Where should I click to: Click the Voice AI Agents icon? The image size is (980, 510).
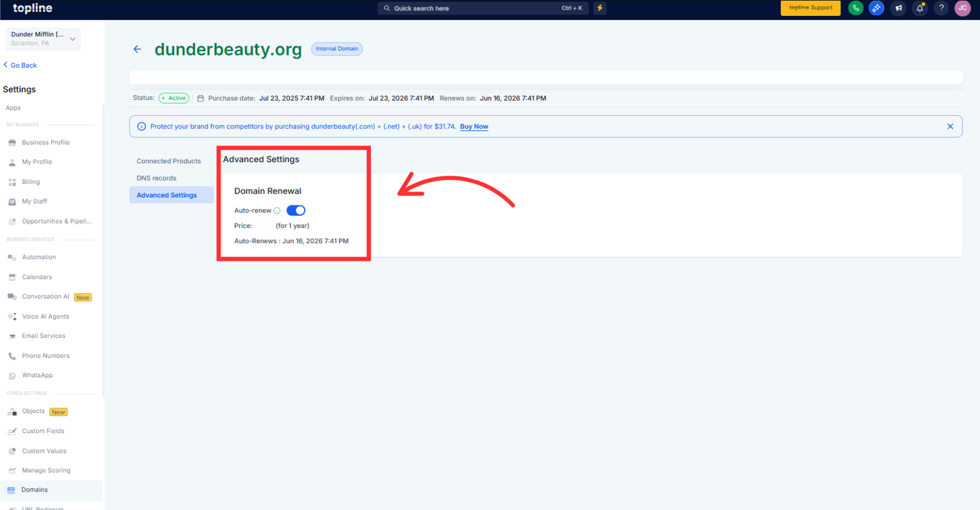click(x=12, y=317)
